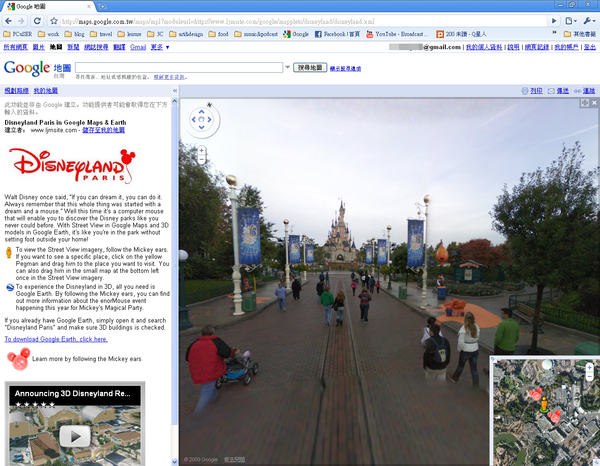
Task: Click the Google Maps logo
Action: (37, 69)
